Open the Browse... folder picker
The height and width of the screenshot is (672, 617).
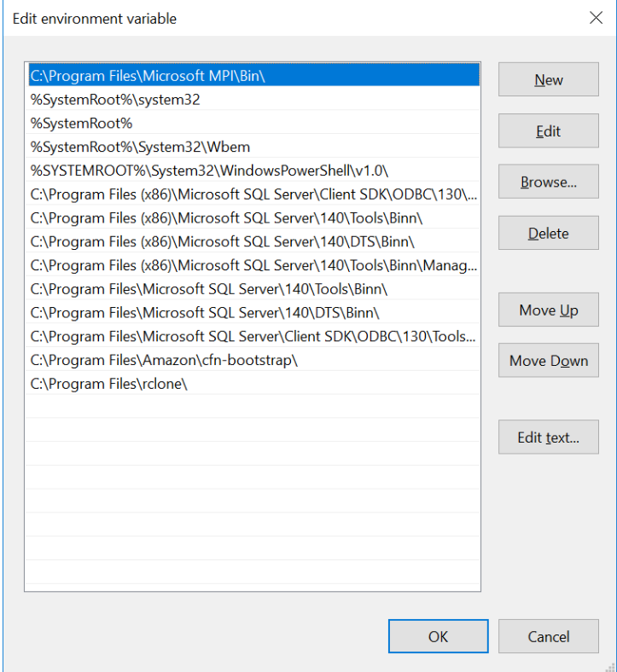click(x=548, y=182)
